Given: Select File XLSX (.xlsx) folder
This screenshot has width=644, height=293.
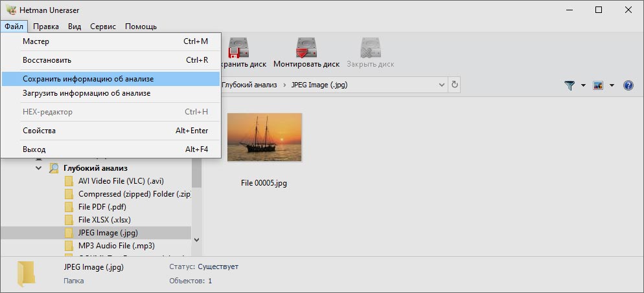Looking at the screenshot, I should coord(104,220).
